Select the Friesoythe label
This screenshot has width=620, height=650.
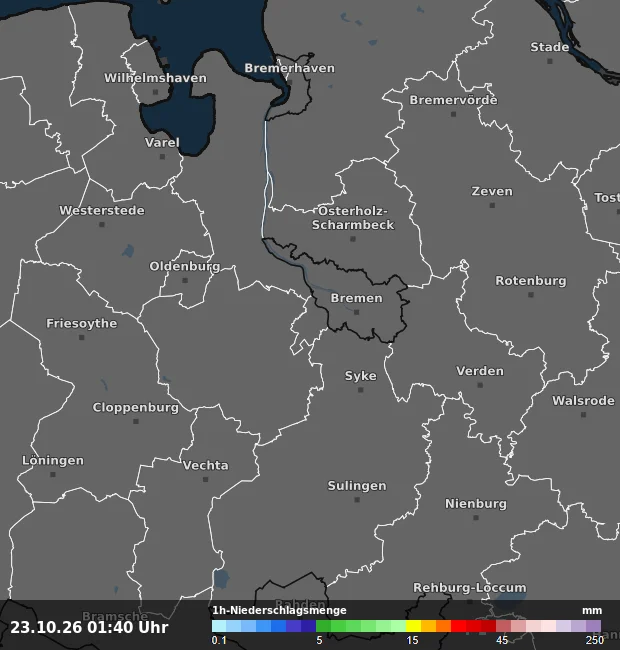pyautogui.click(x=82, y=323)
